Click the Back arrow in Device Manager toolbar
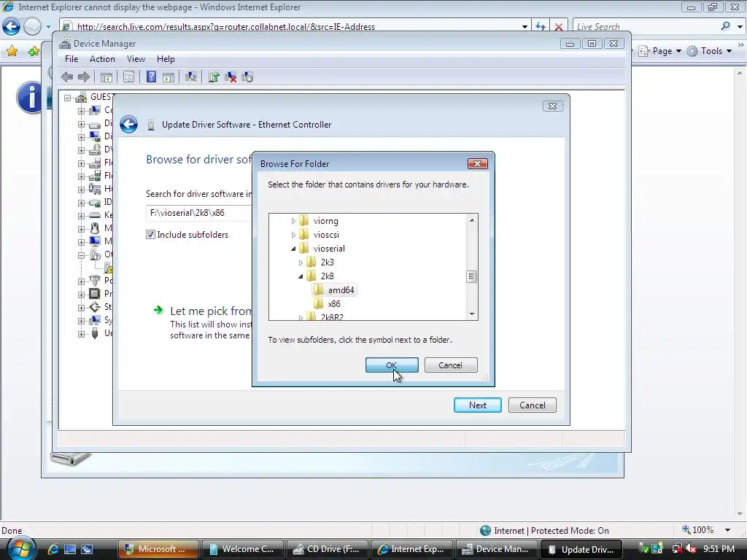This screenshot has height=560, width=747. tap(67, 77)
